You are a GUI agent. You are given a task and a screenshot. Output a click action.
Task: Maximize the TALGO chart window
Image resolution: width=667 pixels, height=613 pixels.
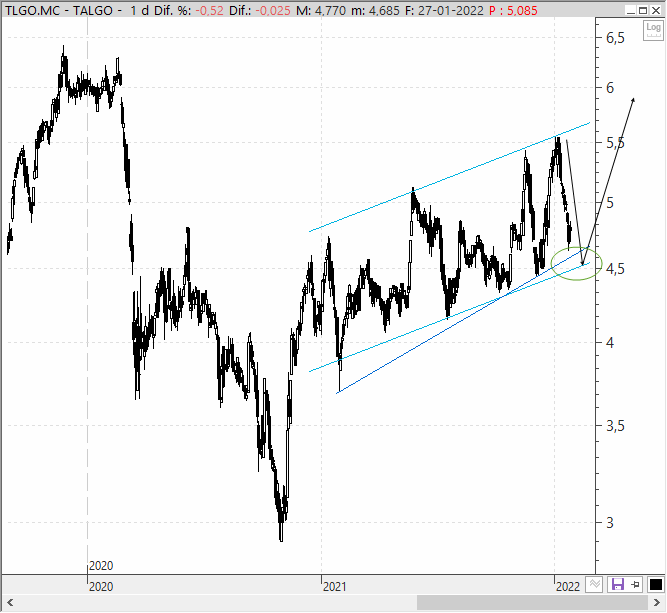[643, 10]
